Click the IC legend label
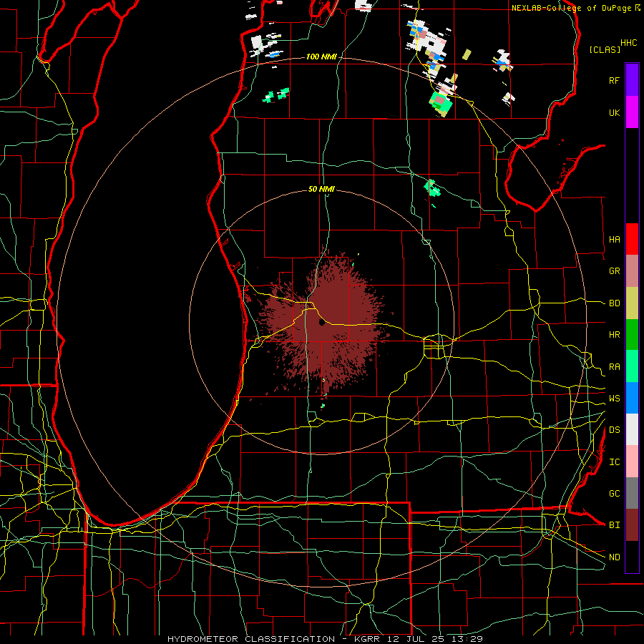Screen dimensions: 644x644 (x=614, y=462)
